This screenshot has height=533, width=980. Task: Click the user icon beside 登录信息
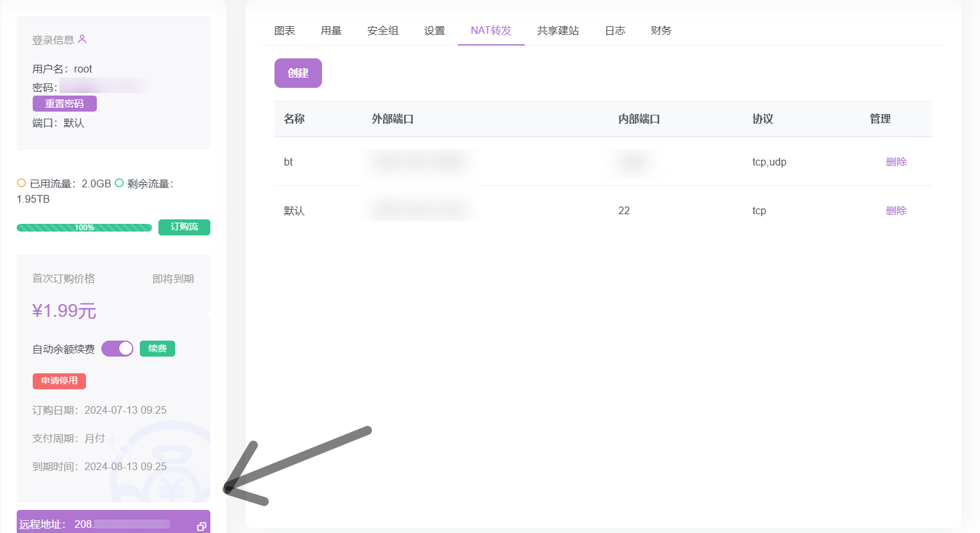pyautogui.click(x=82, y=39)
